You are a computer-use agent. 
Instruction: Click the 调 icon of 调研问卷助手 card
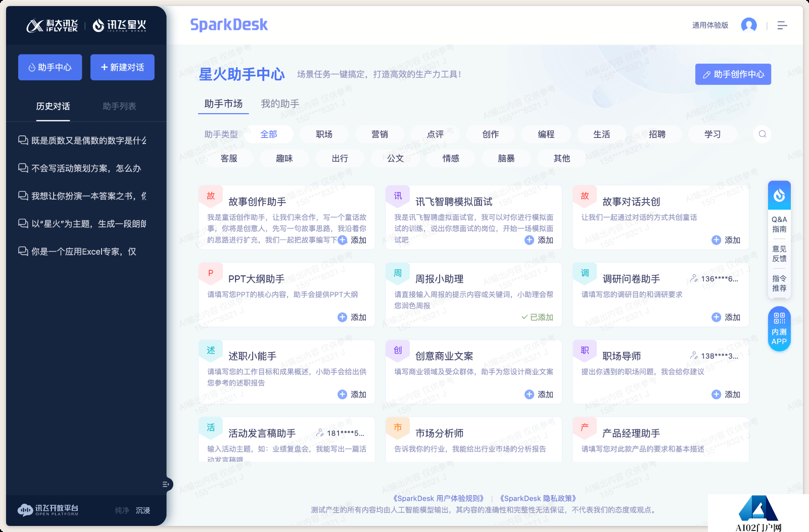pyautogui.click(x=585, y=273)
